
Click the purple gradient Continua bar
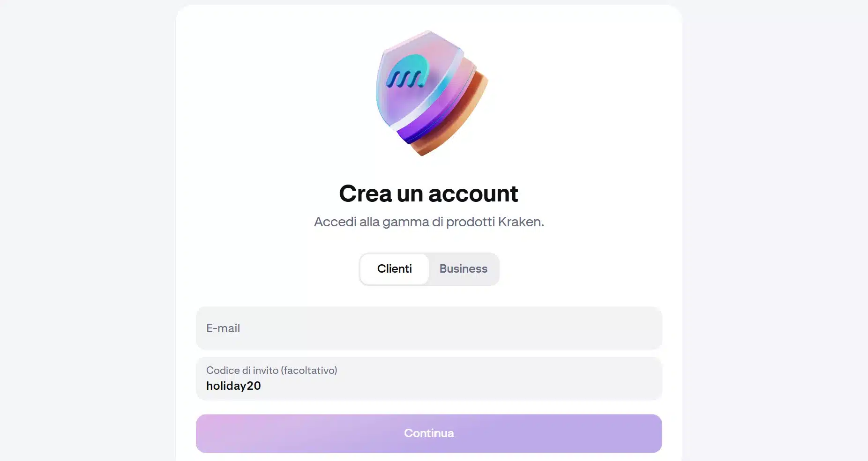[429, 433]
